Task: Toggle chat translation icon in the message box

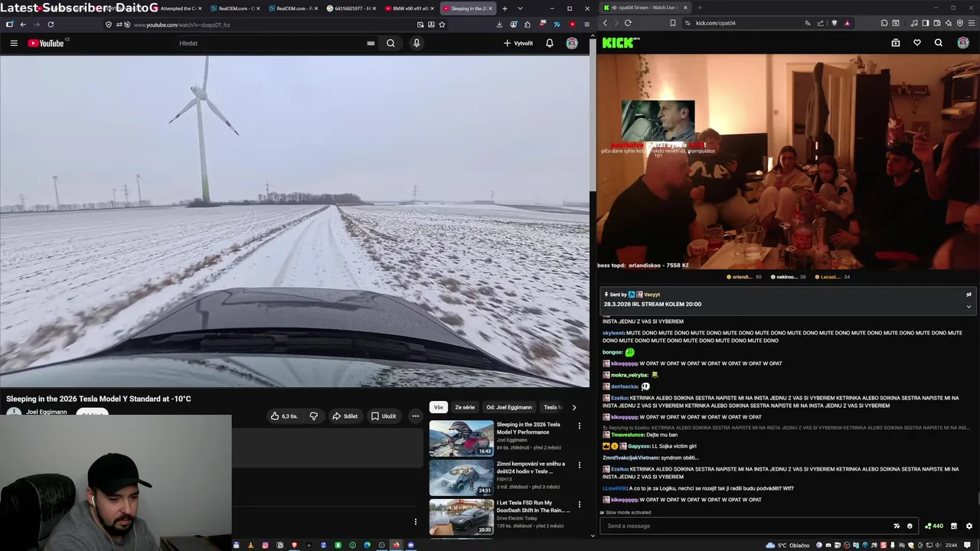Action: pyautogui.click(x=897, y=526)
